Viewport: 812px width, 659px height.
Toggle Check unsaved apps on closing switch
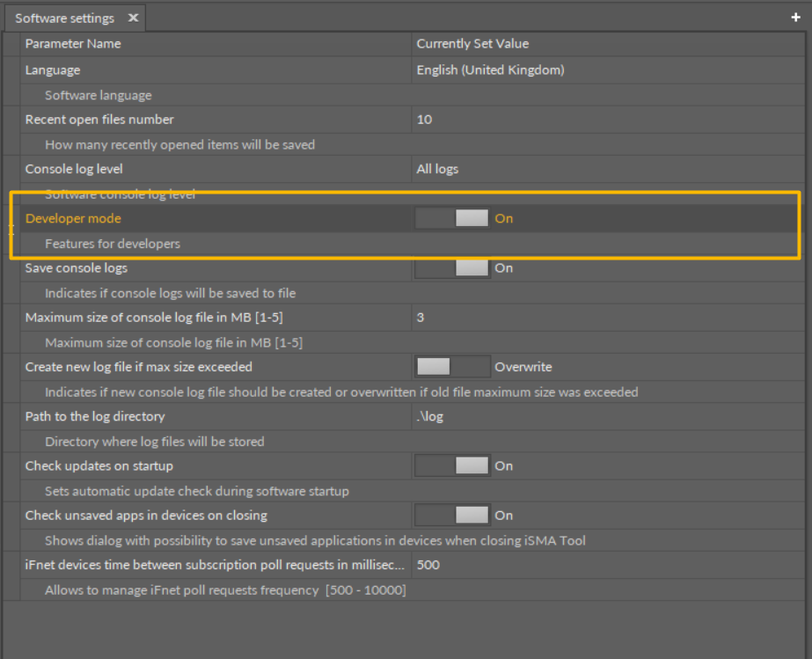(452, 515)
